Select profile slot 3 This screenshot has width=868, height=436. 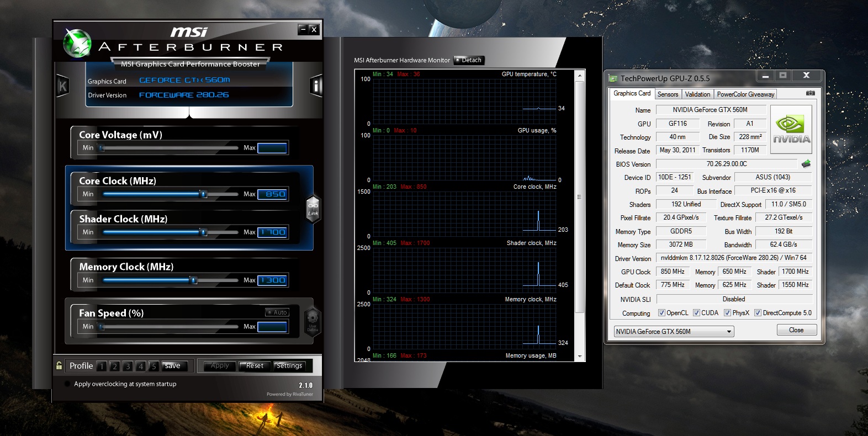coord(128,366)
